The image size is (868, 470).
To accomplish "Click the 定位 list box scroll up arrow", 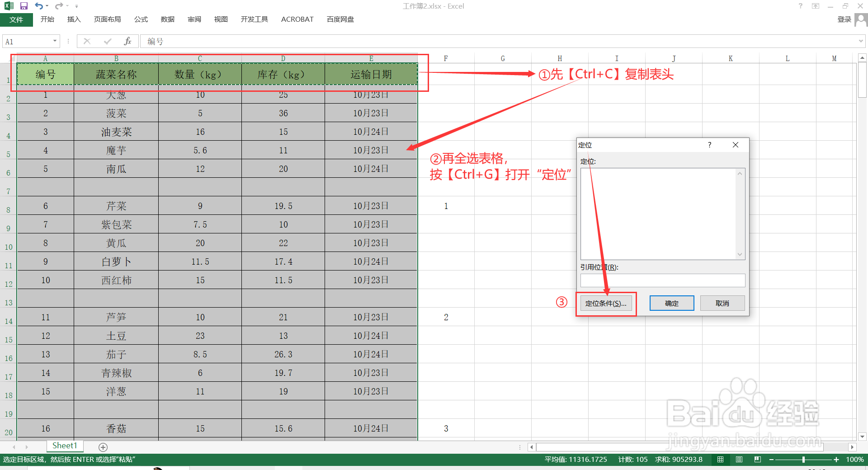I will (x=740, y=173).
